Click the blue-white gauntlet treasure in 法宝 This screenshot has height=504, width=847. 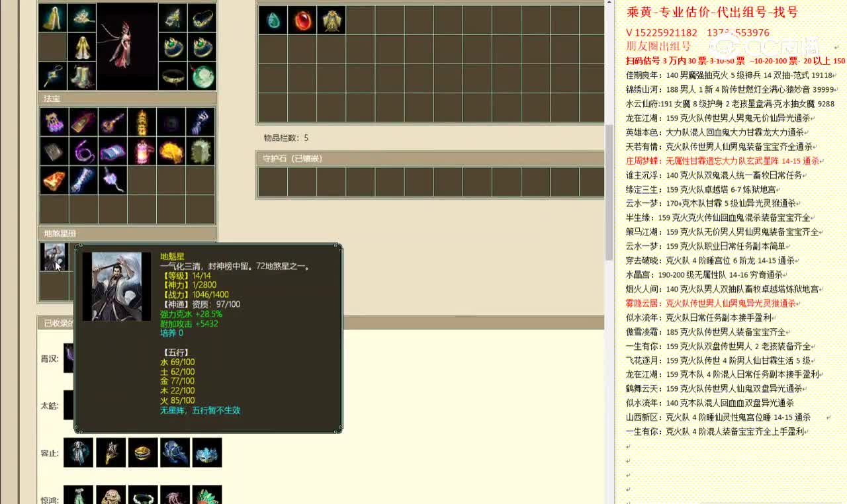click(200, 122)
